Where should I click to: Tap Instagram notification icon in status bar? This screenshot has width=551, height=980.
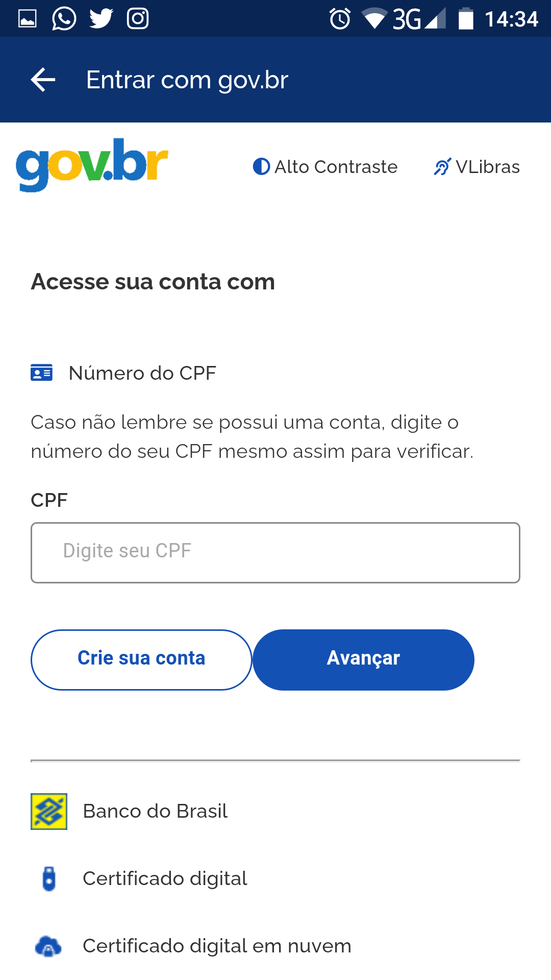click(x=138, y=19)
